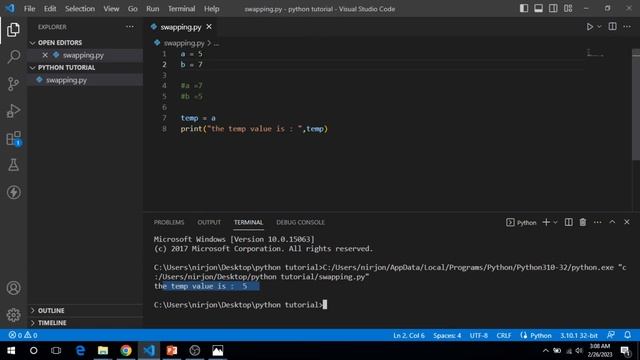Switch to the Debug Console tab
Screen dimensions: 640x360
300,222
